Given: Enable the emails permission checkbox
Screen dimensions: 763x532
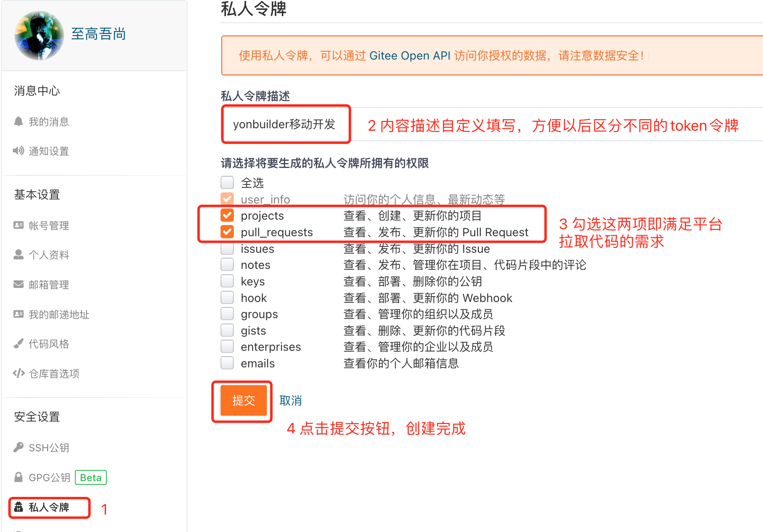Looking at the screenshot, I should (x=227, y=363).
